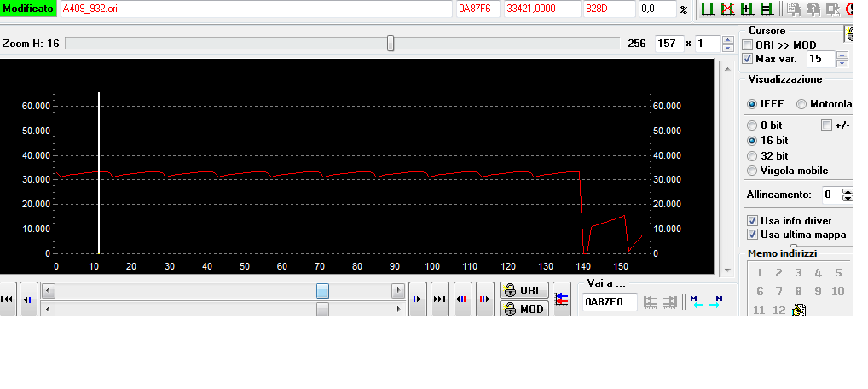Click the Vai a address field 0A87E0
The height and width of the screenshot is (389, 868).
(610, 303)
